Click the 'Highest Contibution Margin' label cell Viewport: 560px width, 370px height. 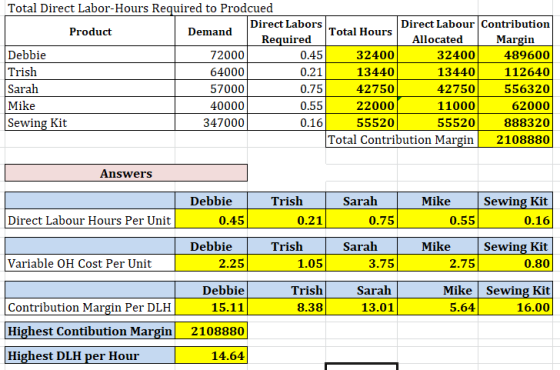tap(90, 331)
